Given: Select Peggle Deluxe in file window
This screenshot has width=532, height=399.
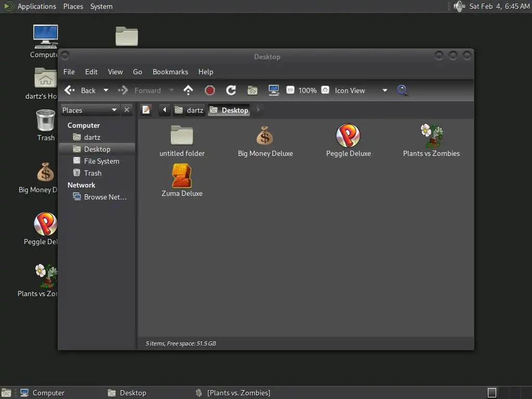Looking at the screenshot, I should 348,140.
